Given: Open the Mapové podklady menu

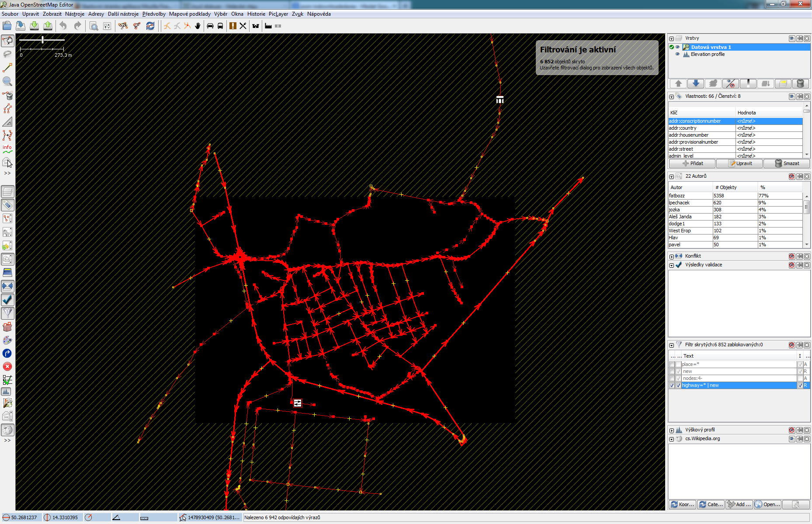Looking at the screenshot, I should 190,14.
